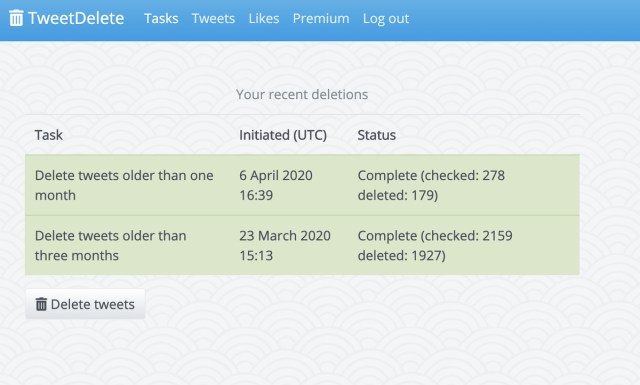Click the Delete tweets button
Screen dimensions: 640x385
(x=85, y=304)
